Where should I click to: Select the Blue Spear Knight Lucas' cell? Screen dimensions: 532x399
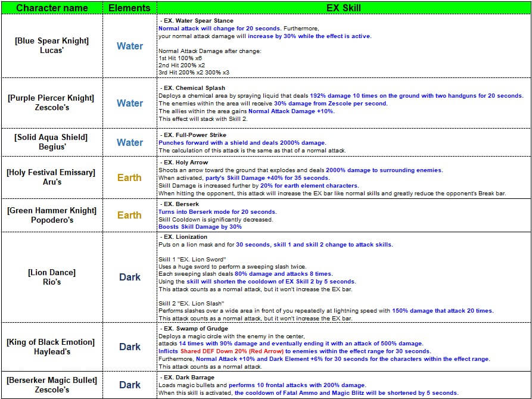click(52, 46)
